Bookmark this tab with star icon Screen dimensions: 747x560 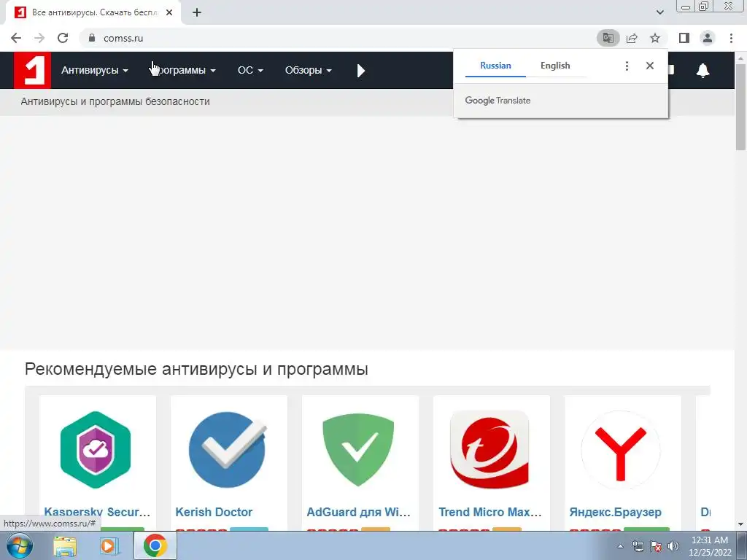tap(655, 38)
